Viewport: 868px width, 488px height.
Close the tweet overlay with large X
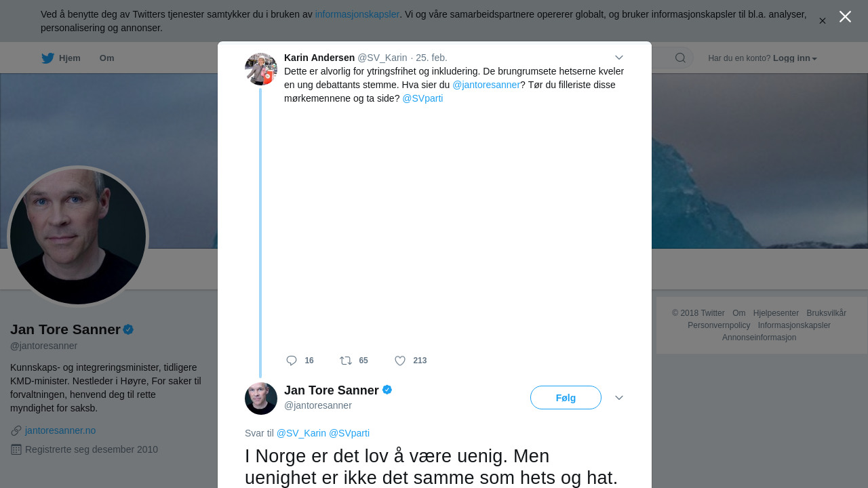coord(845,17)
